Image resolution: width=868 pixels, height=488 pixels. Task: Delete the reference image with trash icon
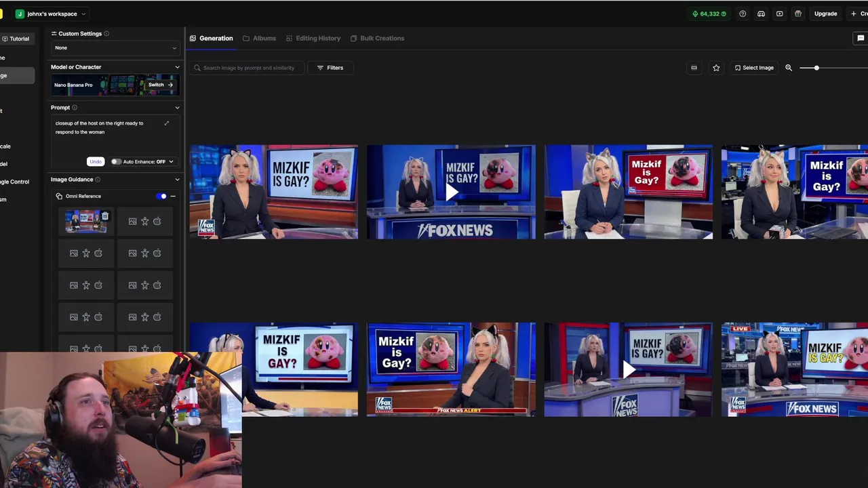click(104, 216)
